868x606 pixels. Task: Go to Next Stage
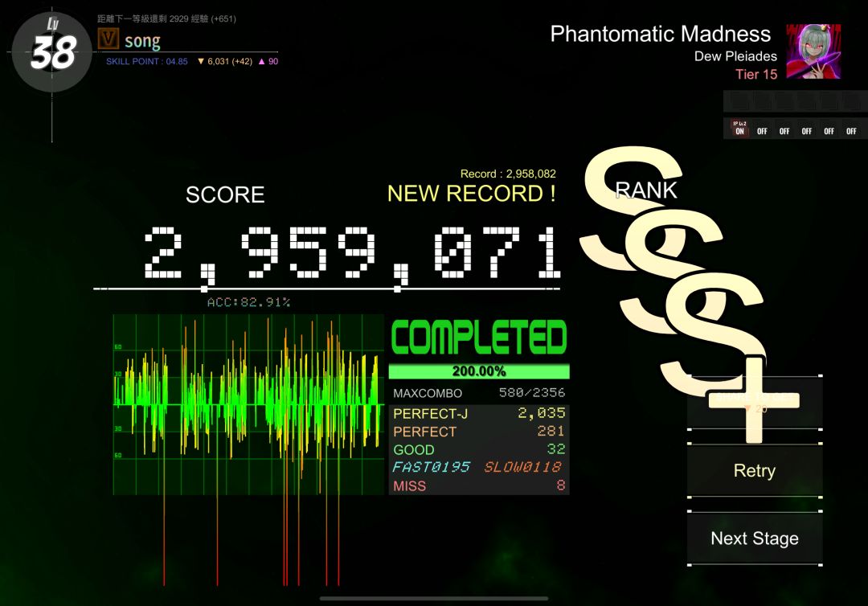pyautogui.click(x=755, y=538)
